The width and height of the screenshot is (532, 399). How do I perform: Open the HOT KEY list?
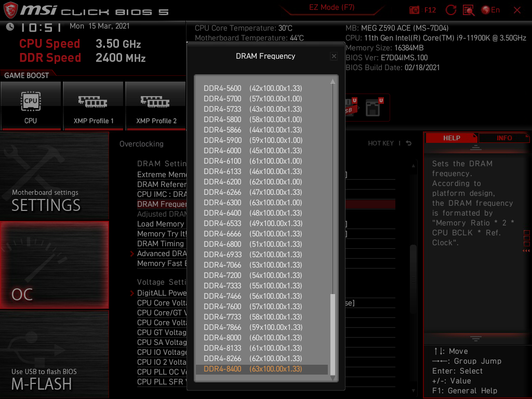tap(381, 143)
